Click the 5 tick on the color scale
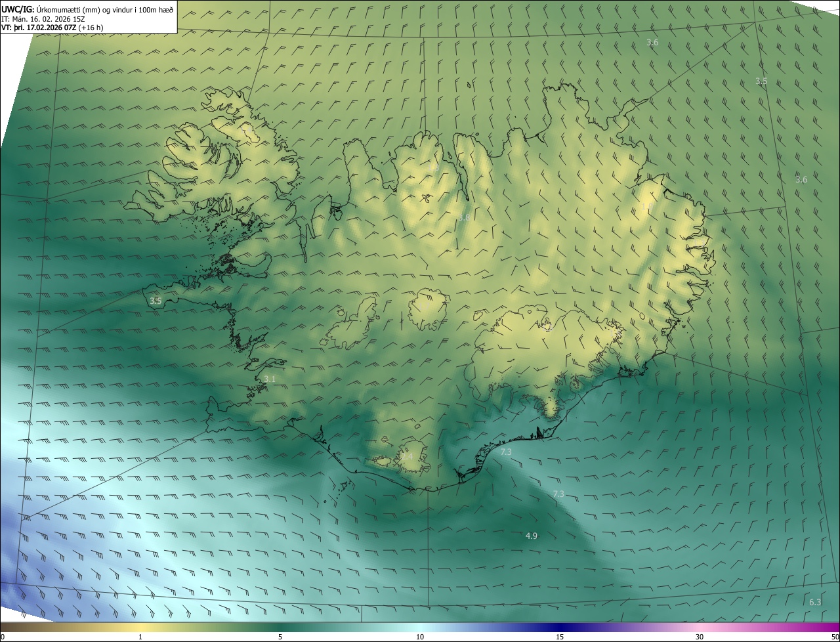Image resolution: width=840 pixels, height=642 pixels. (x=280, y=637)
